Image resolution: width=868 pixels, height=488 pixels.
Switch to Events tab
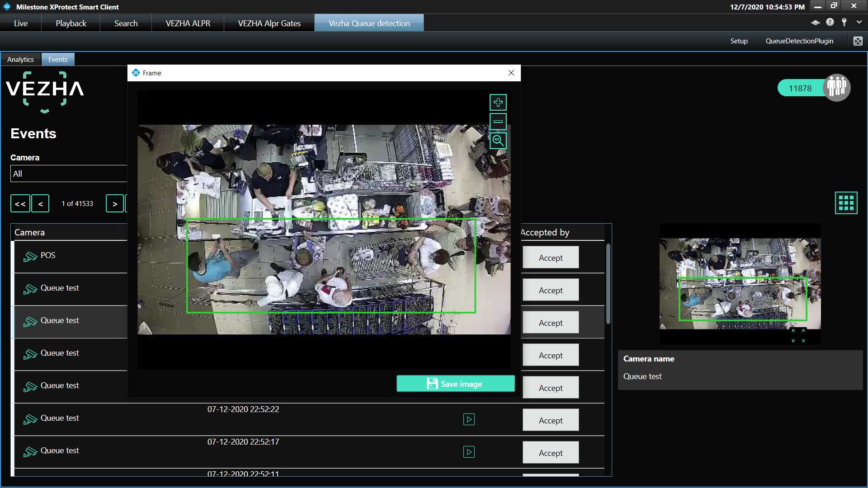(x=58, y=59)
